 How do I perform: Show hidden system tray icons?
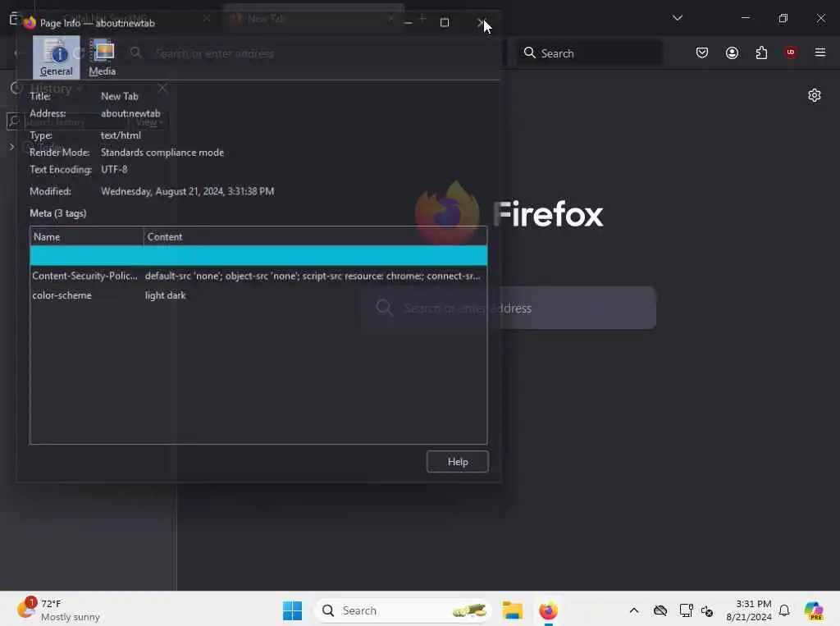(634, 610)
